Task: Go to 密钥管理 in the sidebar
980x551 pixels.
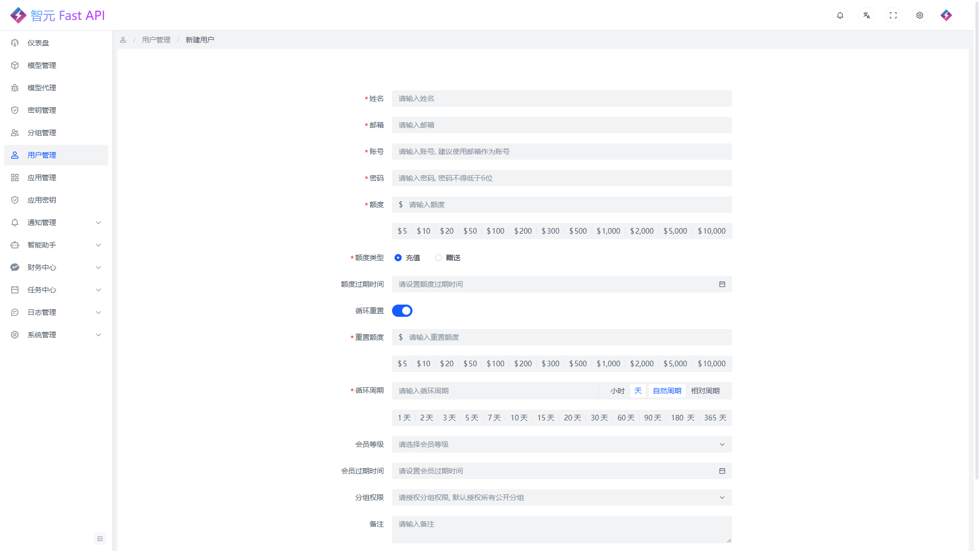Action: pos(42,110)
